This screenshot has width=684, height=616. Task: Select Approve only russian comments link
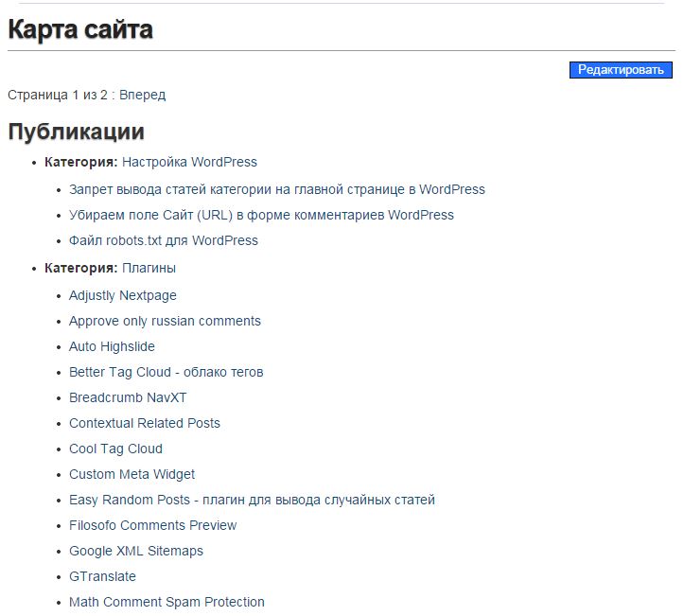coord(165,321)
